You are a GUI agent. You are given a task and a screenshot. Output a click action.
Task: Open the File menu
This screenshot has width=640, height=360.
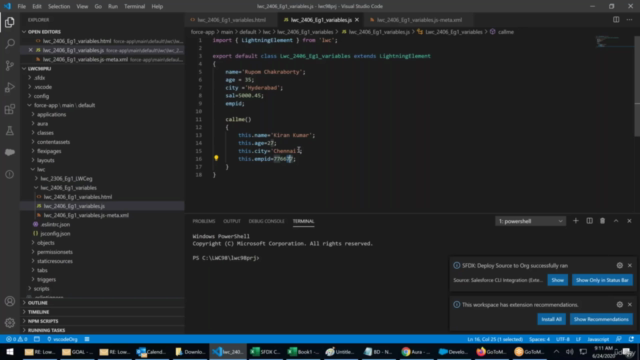tap(22, 7)
